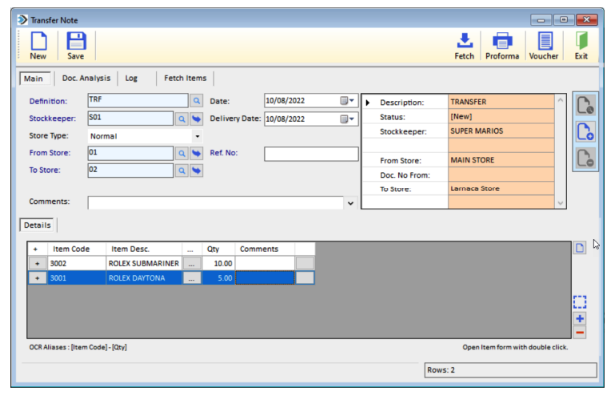The height and width of the screenshot is (399, 613).
Task: Click the Fetch download icon
Action: [464, 41]
